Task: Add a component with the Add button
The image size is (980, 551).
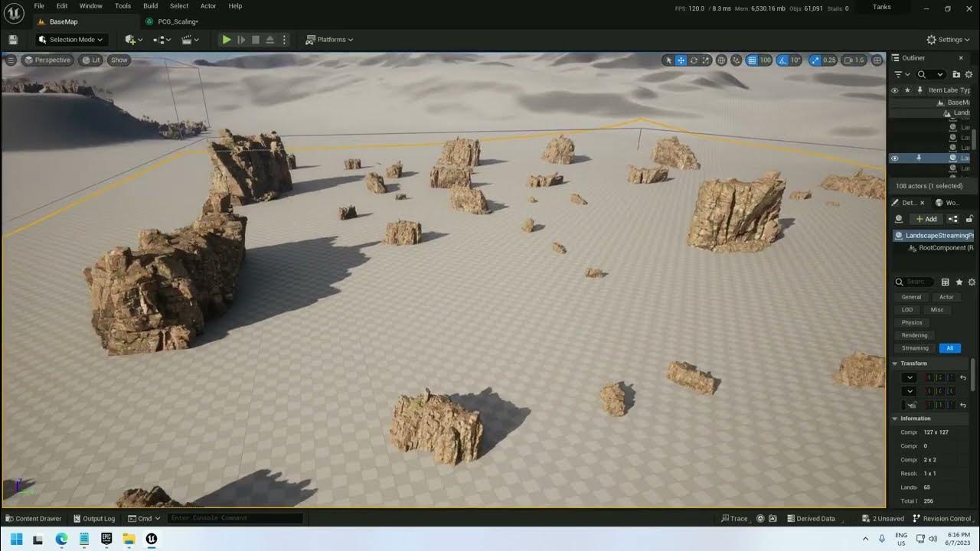Action: click(926, 219)
